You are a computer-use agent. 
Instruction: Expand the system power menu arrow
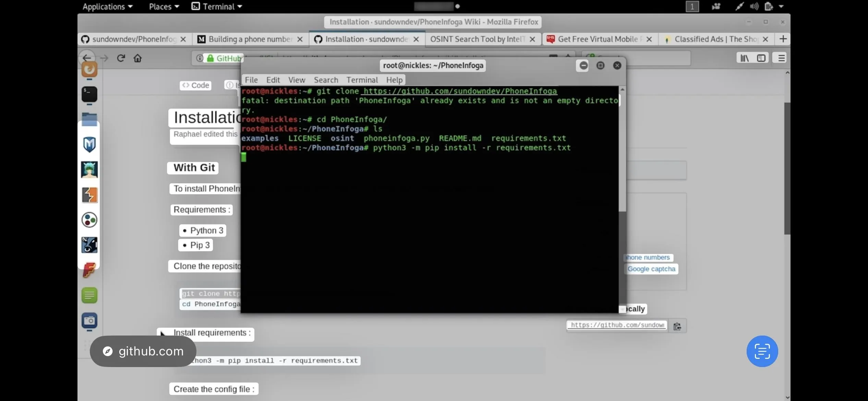click(781, 6)
